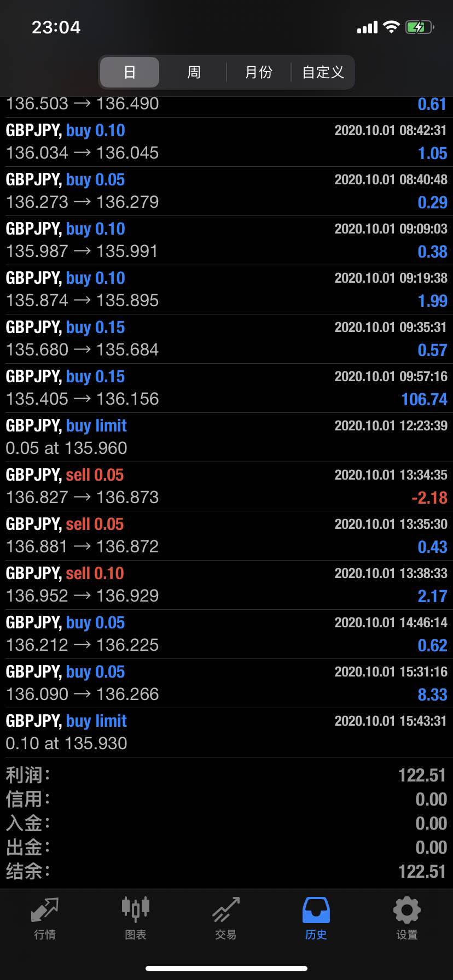Image resolution: width=453 pixels, height=980 pixels.
Task: Tap the home indicator bar
Action: coord(226,969)
